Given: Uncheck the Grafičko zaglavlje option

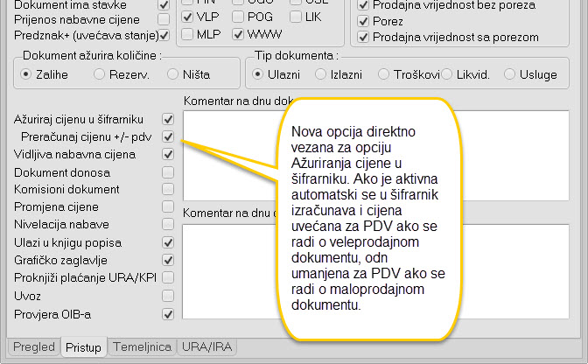Looking at the screenshot, I should (x=168, y=260).
